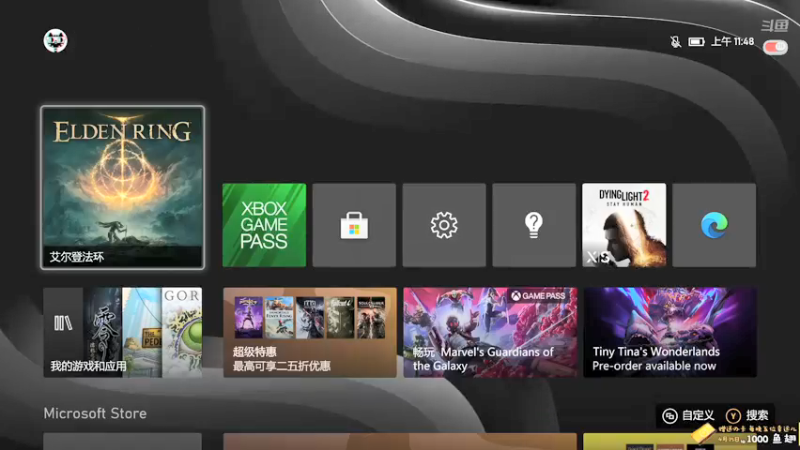Click the battery status icon
The image size is (800, 450).
(696, 42)
